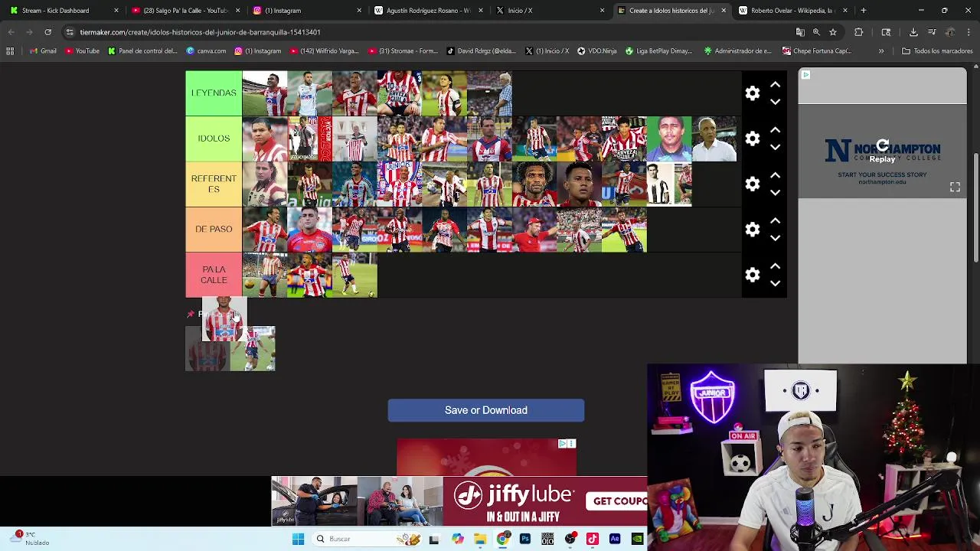Image resolution: width=980 pixels, height=551 pixels.
Task: Select last player photo in IDOLOS row
Action: coord(714,139)
